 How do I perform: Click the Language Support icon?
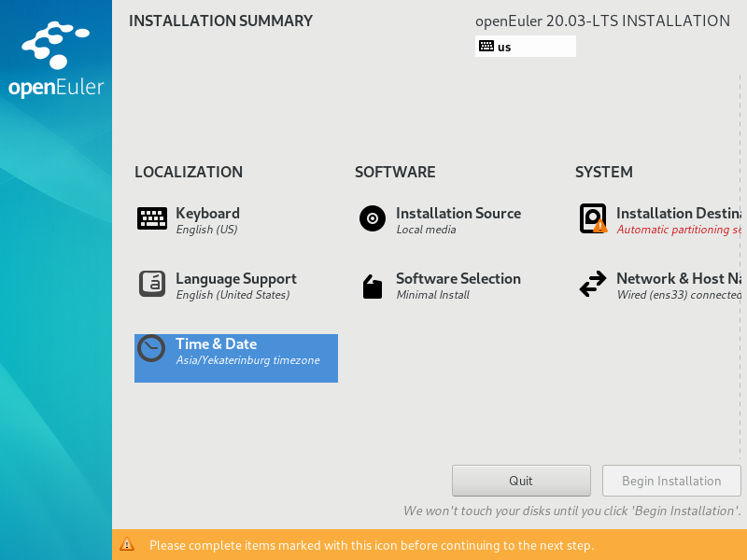152,284
